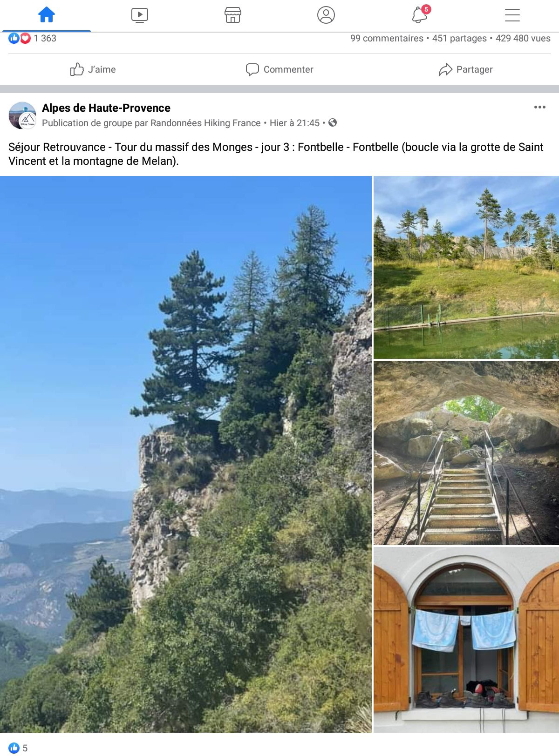559x756 pixels.
Task: Tap the Partager share button
Action: pos(465,69)
